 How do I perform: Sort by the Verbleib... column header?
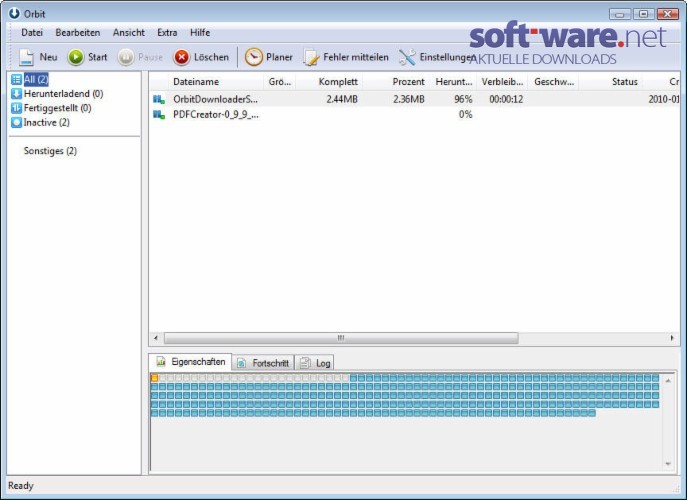(x=502, y=82)
